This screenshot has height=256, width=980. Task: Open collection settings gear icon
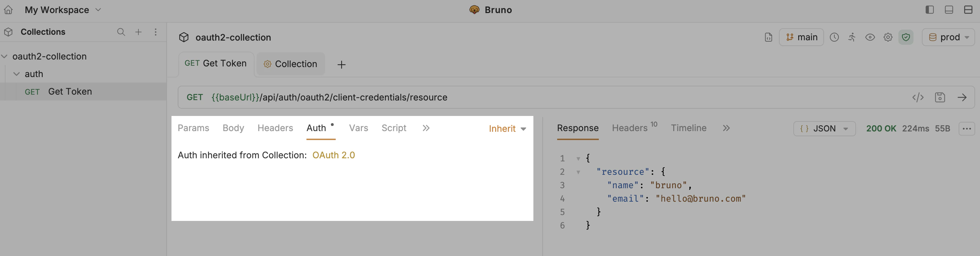coord(888,37)
